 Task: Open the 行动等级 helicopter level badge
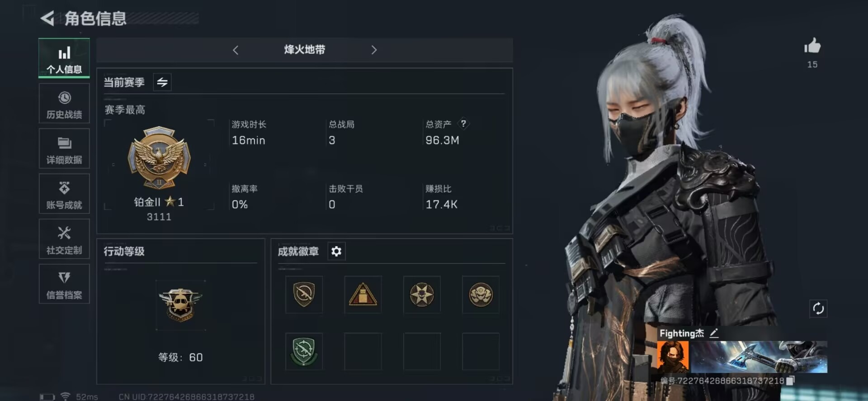pos(180,305)
